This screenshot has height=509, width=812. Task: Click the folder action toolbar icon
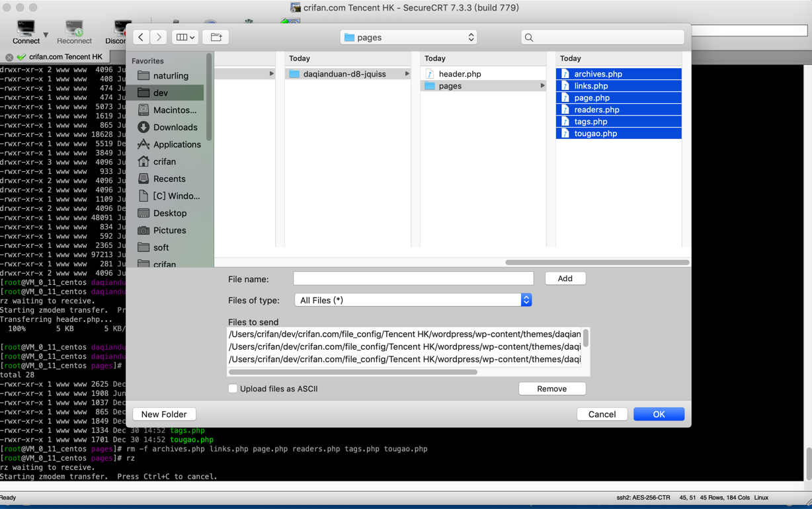pyautogui.click(x=216, y=37)
